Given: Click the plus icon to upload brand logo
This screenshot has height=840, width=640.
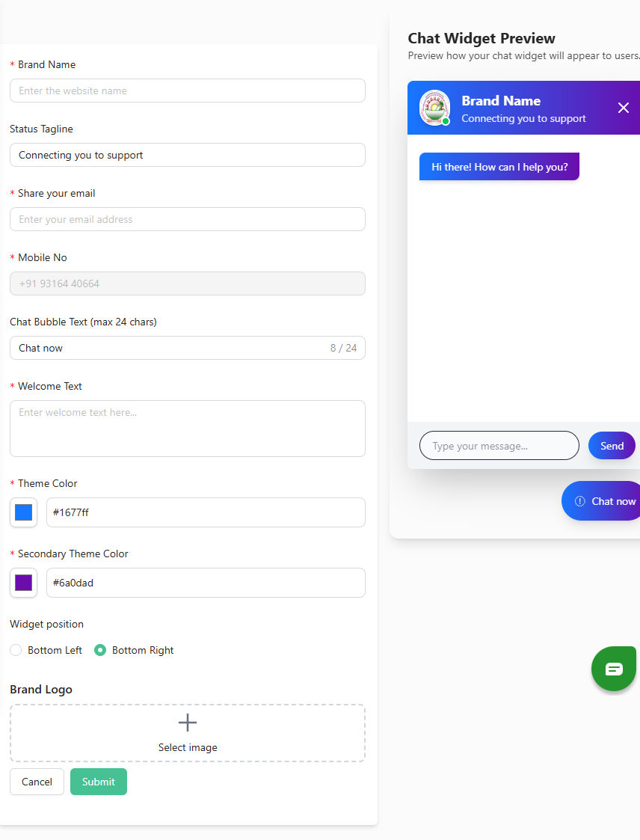Looking at the screenshot, I should pyautogui.click(x=188, y=723).
